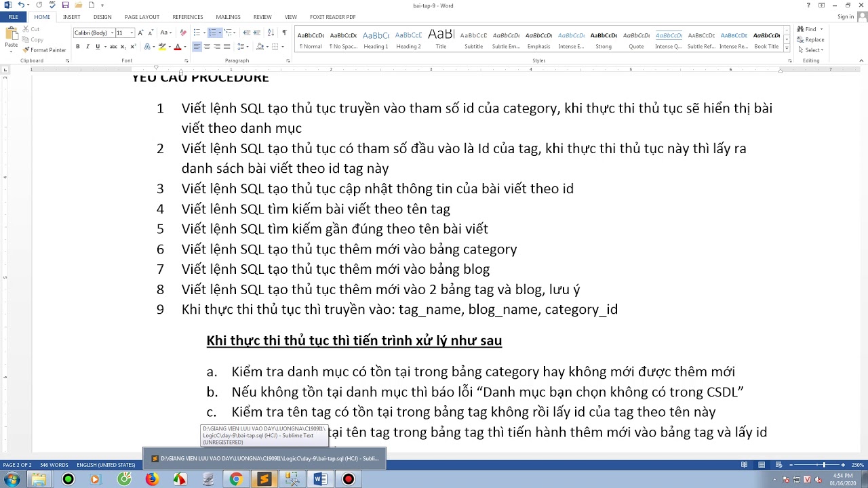Image resolution: width=868 pixels, height=488 pixels.
Task: Toggle bold formatting
Action: pos(78,47)
